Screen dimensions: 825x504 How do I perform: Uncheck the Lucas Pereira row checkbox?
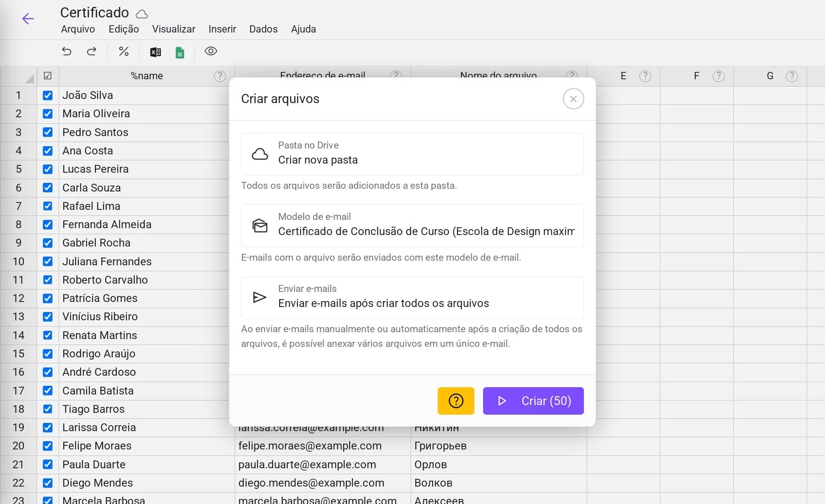point(48,169)
